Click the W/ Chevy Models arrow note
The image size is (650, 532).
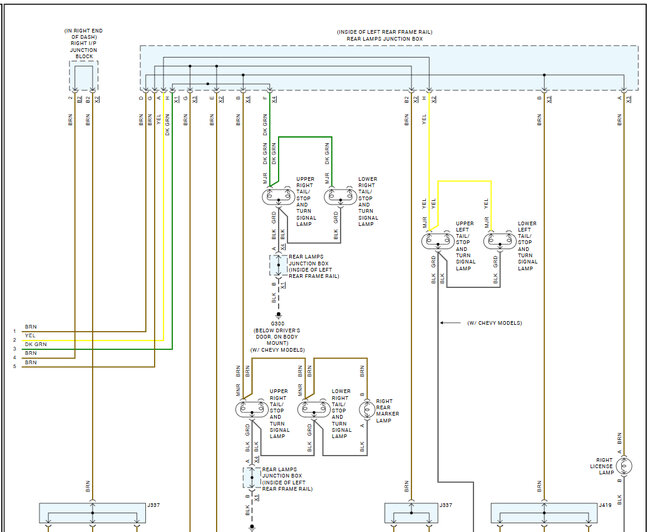pos(481,323)
